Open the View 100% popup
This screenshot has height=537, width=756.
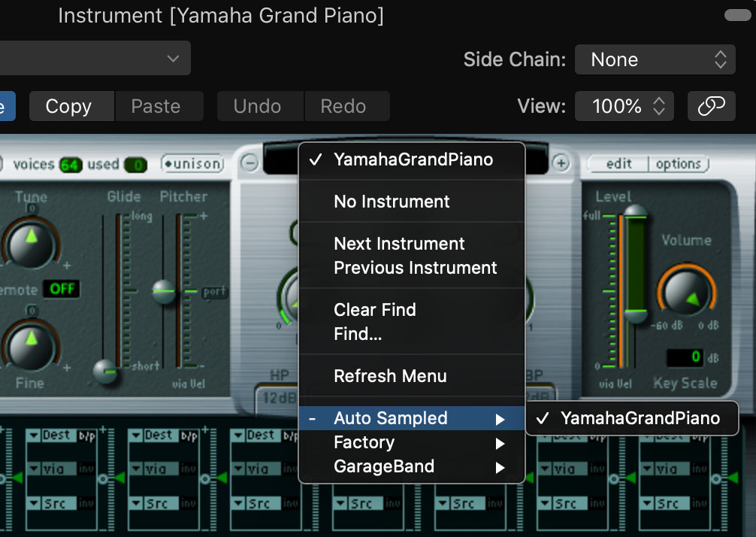tap(624, 105)
